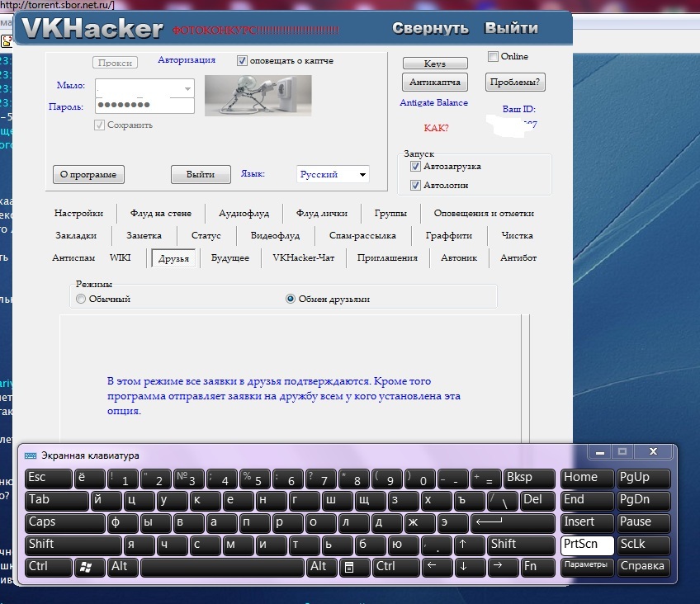Click the red КАК? link
Screen dimensions: 700x604
[x=436, y=128]
